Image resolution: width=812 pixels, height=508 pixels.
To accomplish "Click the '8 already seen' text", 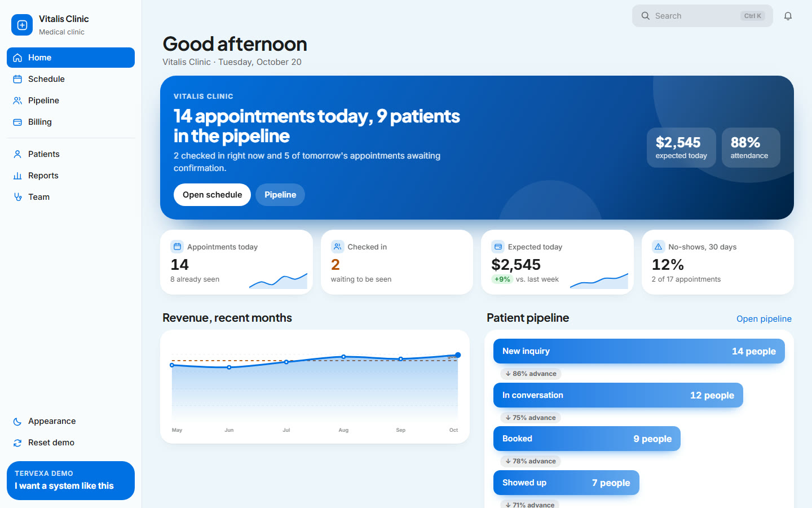I will (x=195, y=279).
